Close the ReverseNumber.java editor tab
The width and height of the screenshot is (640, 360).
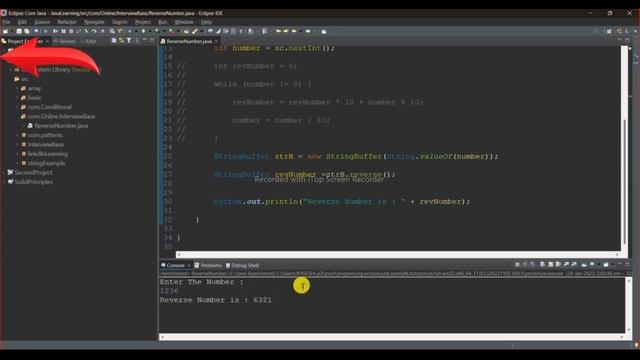[x=216, y=41]
